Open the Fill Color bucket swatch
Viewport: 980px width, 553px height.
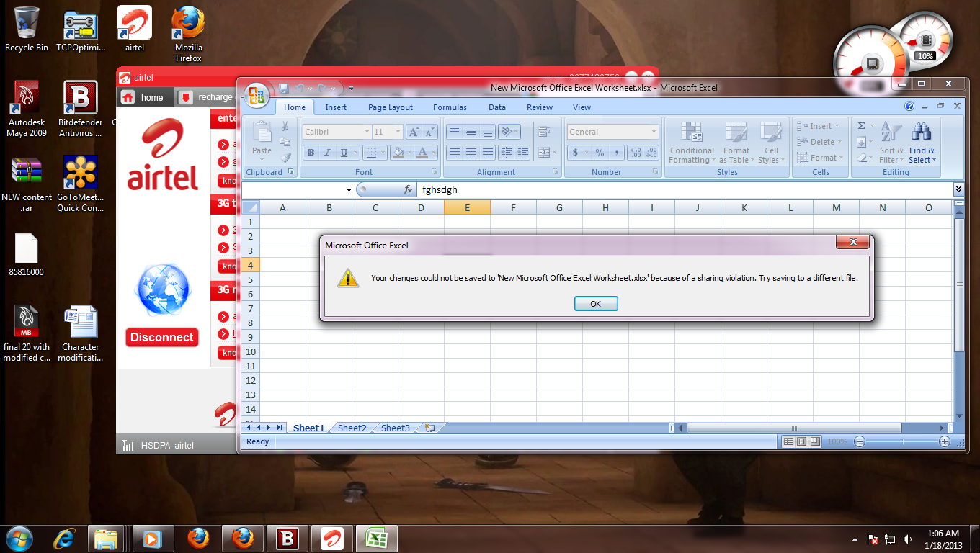398,152
